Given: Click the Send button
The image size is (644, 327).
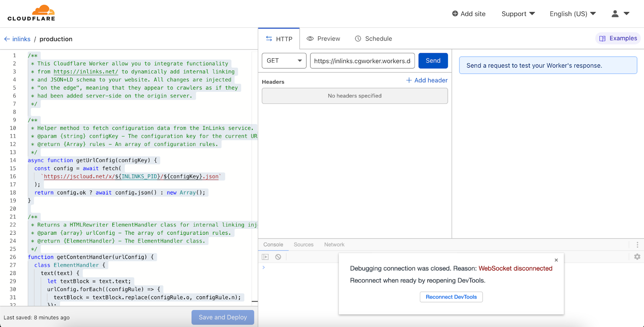Looking at the screenshot, I should [433, 61].
